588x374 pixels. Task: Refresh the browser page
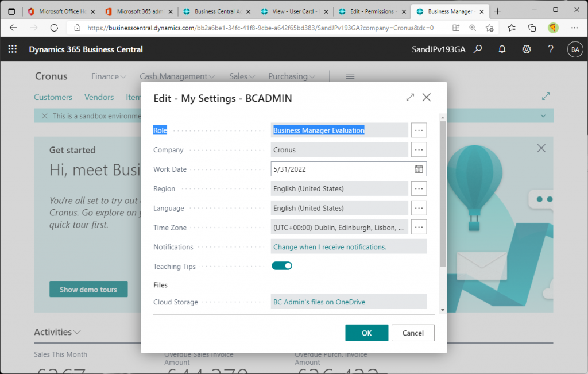click(x=55, y=28)
